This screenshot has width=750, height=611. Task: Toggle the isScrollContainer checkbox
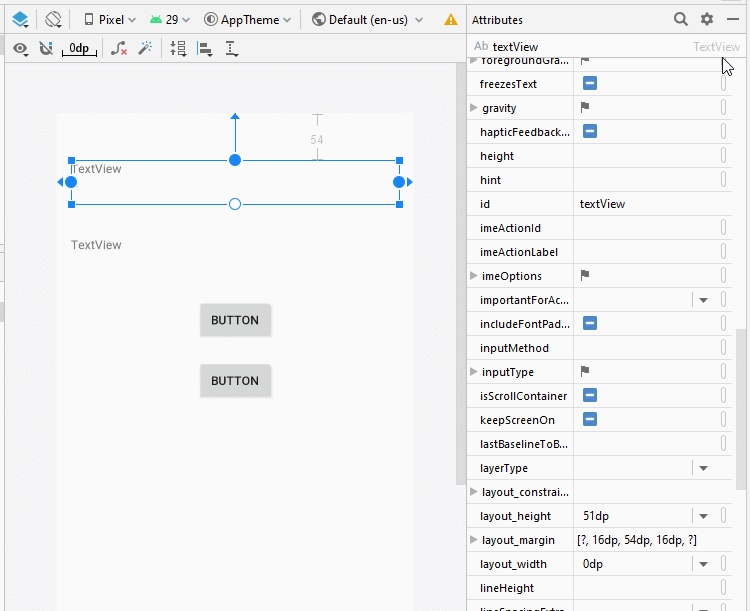click(590, 395)
